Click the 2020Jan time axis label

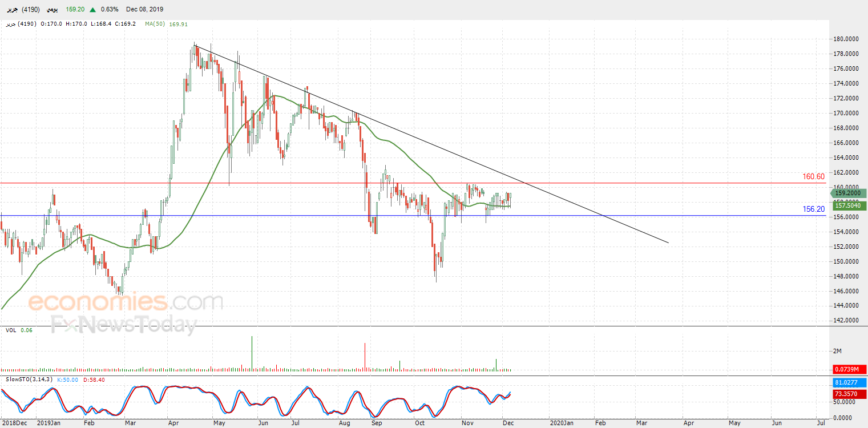tap(562, 423)
